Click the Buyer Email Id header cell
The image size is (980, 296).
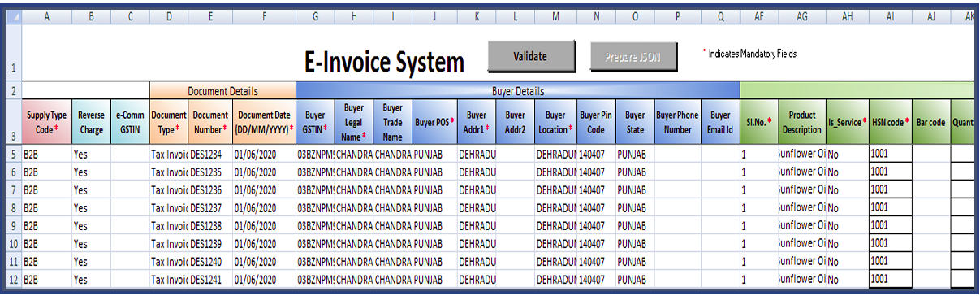tap(720, 122)
